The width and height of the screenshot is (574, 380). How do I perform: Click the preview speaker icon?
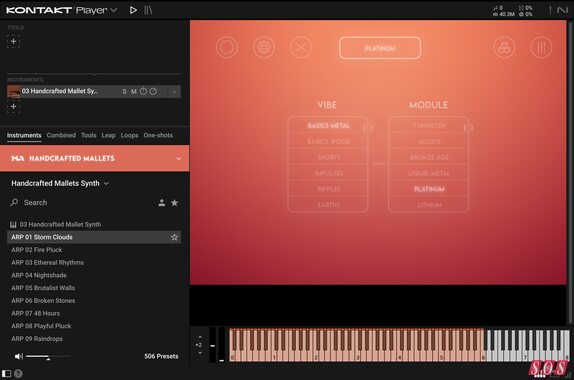[x=18, y=356]
